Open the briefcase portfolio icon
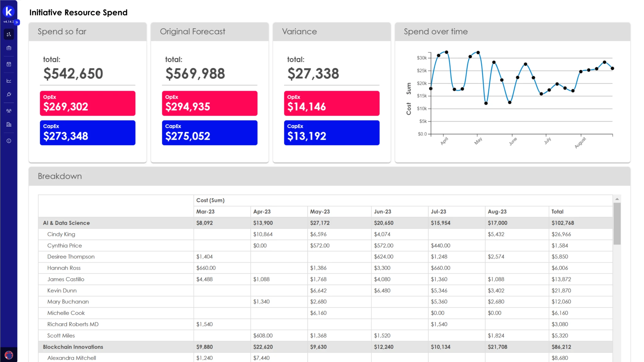644x362 pixels. point(9,48)
